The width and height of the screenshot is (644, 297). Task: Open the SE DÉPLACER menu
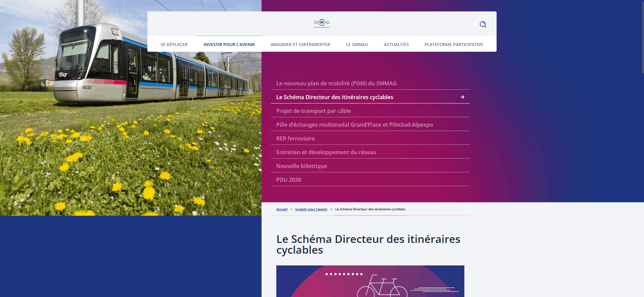pos(174,44)
